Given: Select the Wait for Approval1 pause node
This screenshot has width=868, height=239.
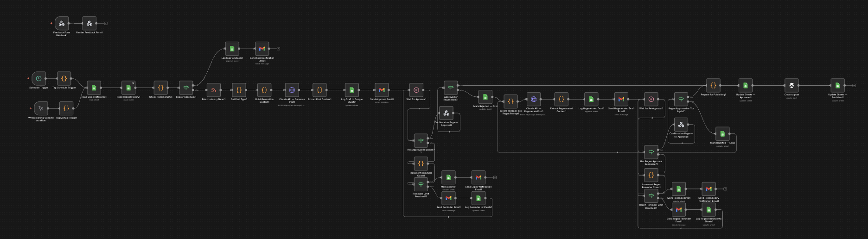Looking at the screenshot, I should coord(416,90).
